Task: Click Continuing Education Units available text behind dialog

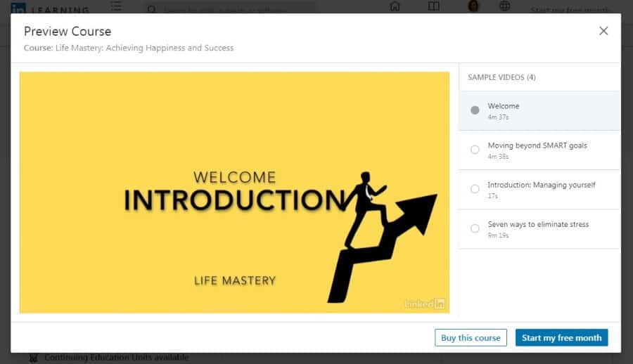Action: click(x=117, y=357)
